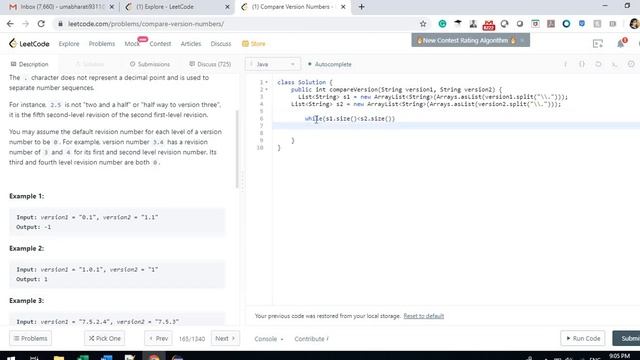
Task: Reload the page
Action: coord(41,24)
